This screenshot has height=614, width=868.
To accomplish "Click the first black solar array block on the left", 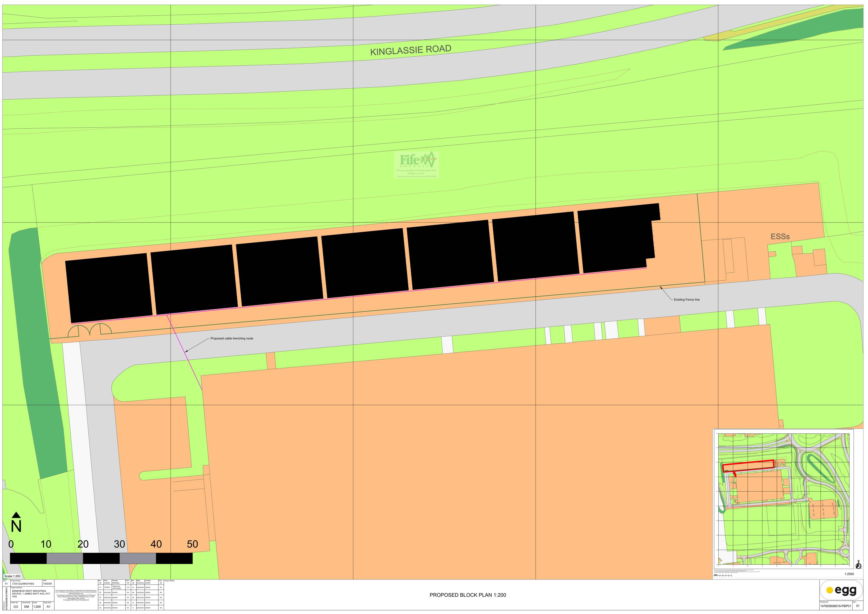I will coord(109,288).
